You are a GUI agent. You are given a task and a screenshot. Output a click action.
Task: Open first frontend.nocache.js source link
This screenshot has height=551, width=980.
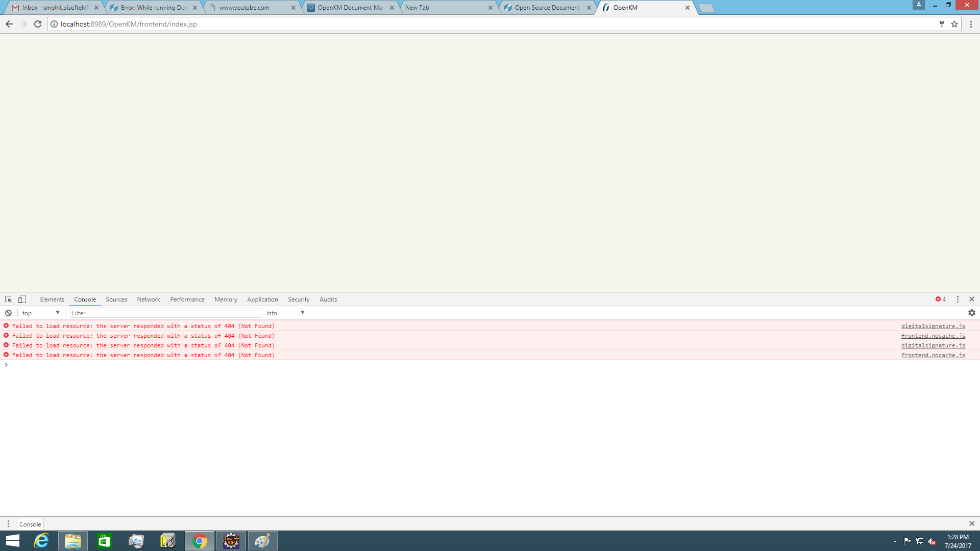[933, 336]
